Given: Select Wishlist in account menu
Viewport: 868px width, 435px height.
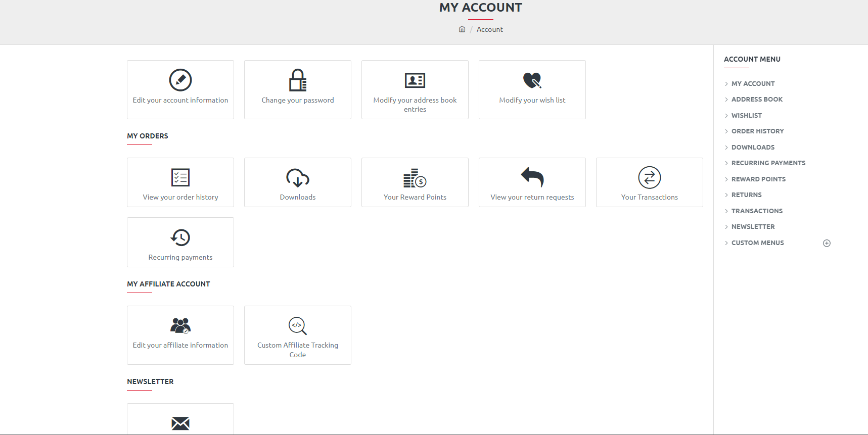Looking at the screenshot, I should point(746,115).
